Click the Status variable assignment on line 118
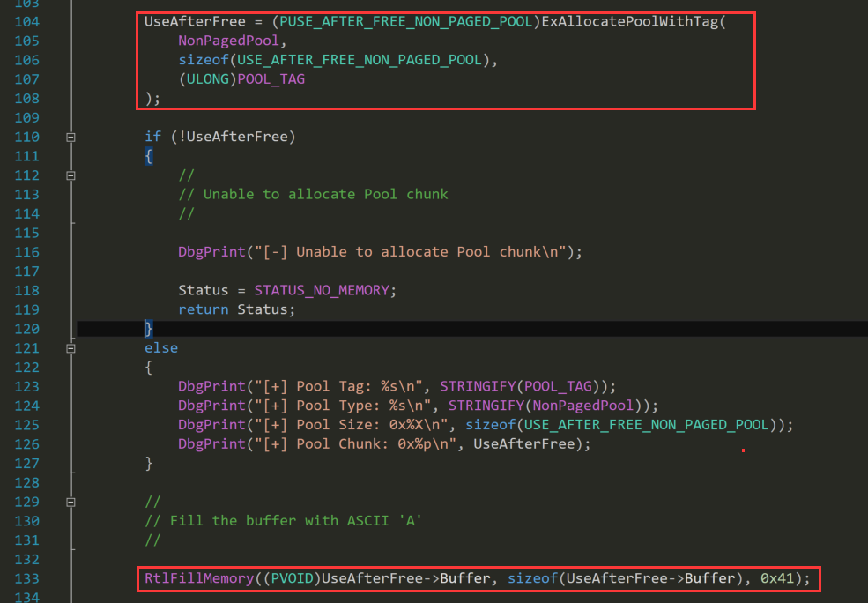This screenshot has width=868, height=603. 204,290
